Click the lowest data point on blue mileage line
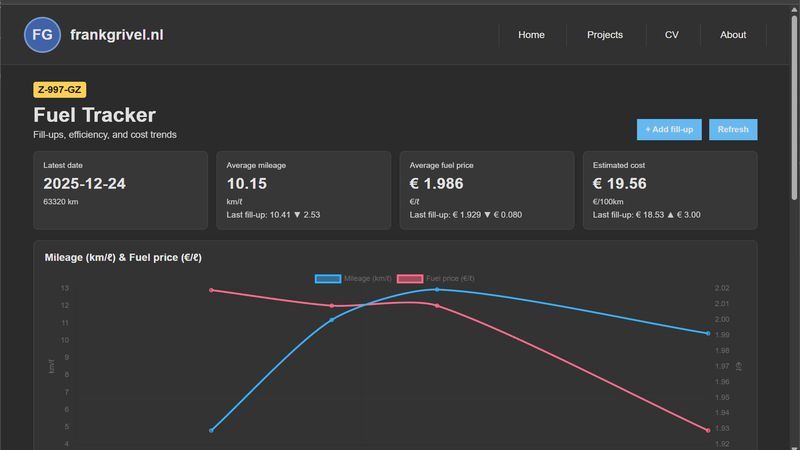This screenshot has height=450, width=800. coord(211,431)
